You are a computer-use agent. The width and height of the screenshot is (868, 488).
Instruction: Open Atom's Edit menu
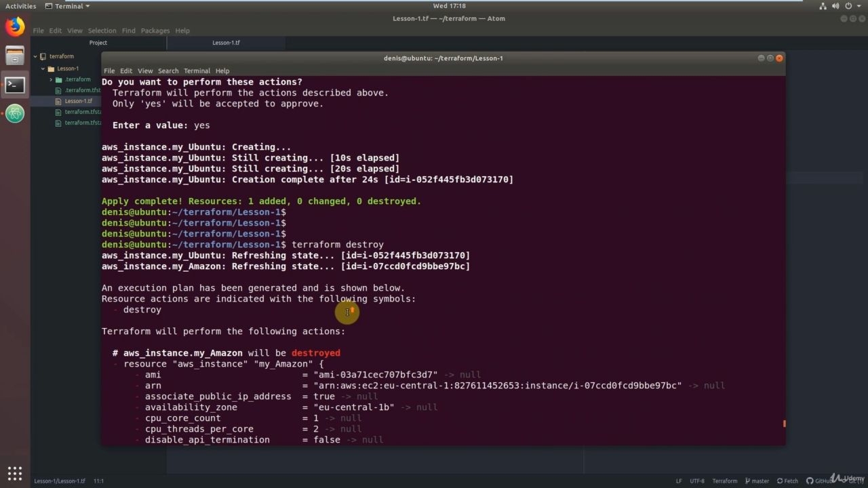click(x=56, y=30)
